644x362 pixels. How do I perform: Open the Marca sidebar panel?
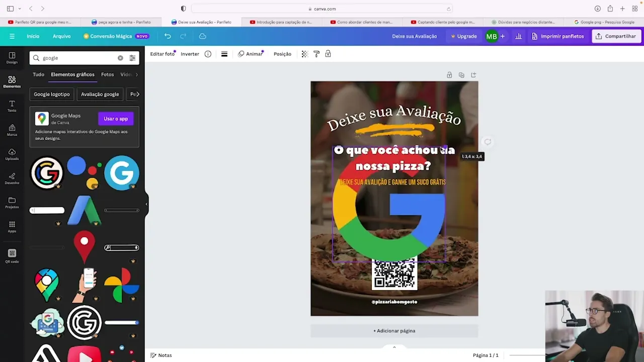coord(12,130)
